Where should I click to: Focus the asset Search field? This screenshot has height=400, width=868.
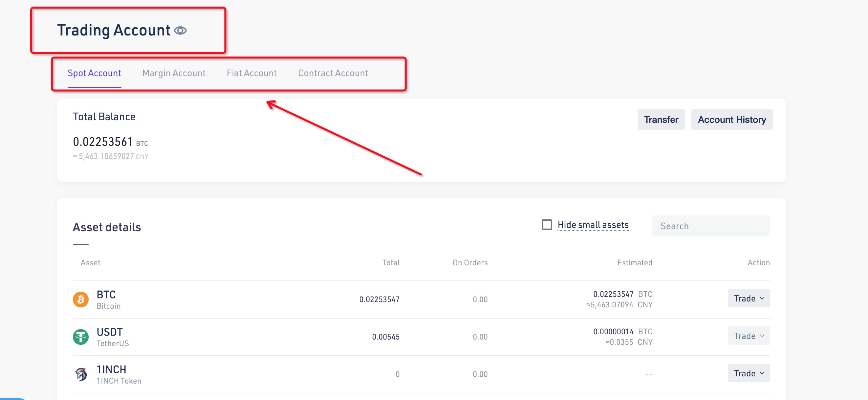(x=711, y=226)
